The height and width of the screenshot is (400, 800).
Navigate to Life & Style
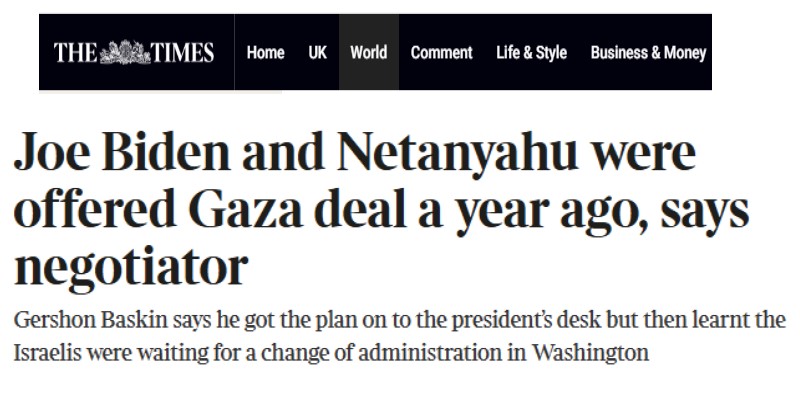[531, 53]
